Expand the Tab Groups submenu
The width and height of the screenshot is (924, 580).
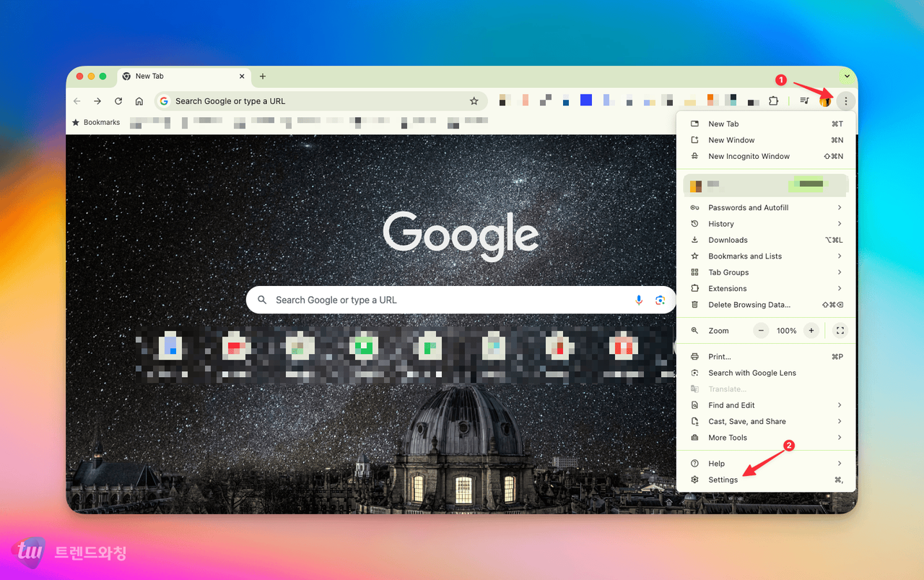pyautogui.click(x=767, y=272)
